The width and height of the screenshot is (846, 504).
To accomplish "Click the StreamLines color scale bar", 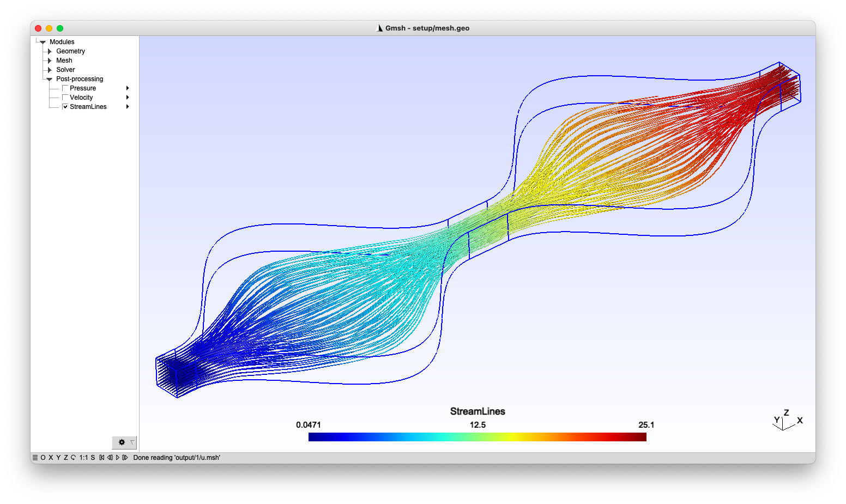I will (x=477, y=437).
